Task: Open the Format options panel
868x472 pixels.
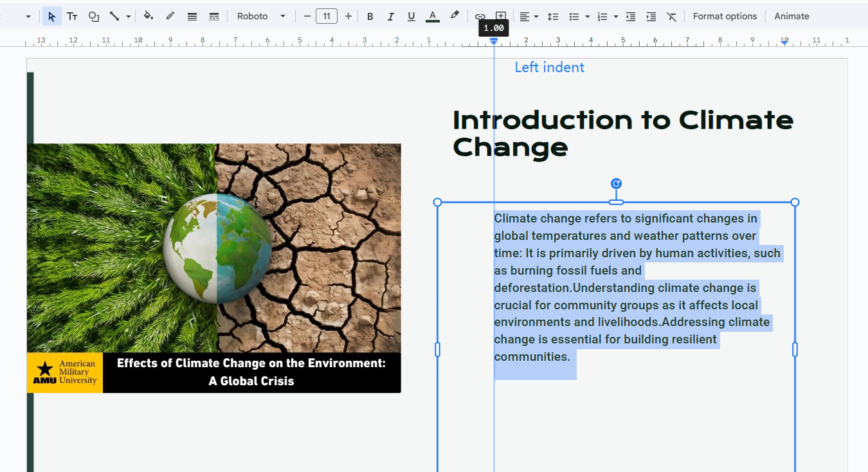Action: point(725,16)
